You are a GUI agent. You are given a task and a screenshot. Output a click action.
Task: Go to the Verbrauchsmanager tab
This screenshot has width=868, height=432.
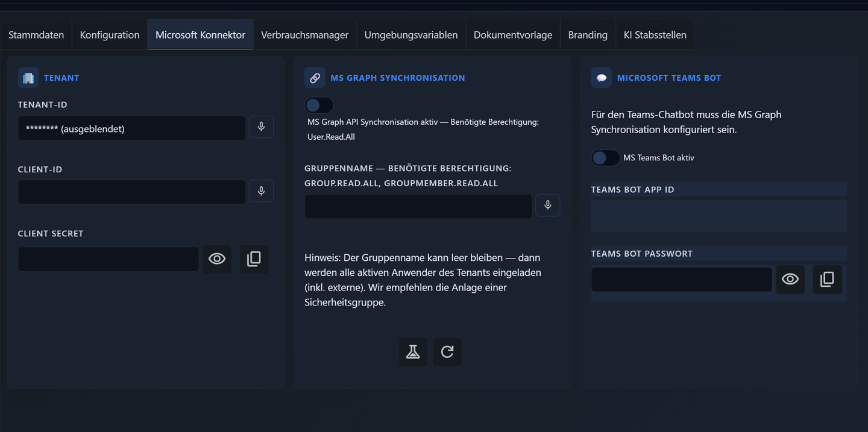click(x=305, y=35)
